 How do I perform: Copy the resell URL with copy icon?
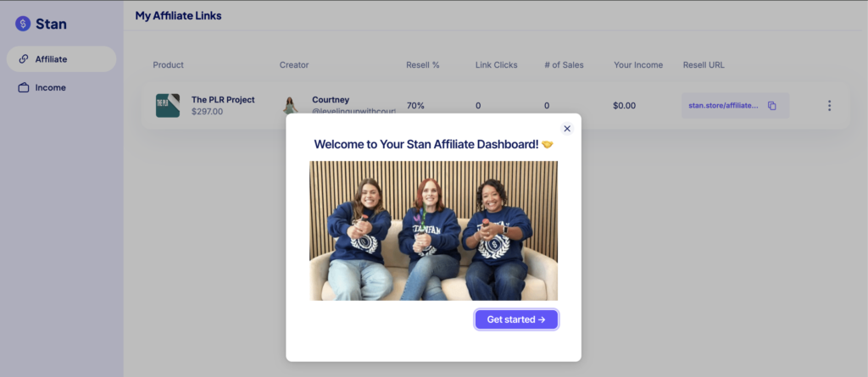pyautogui.click(x=771, y=106)
